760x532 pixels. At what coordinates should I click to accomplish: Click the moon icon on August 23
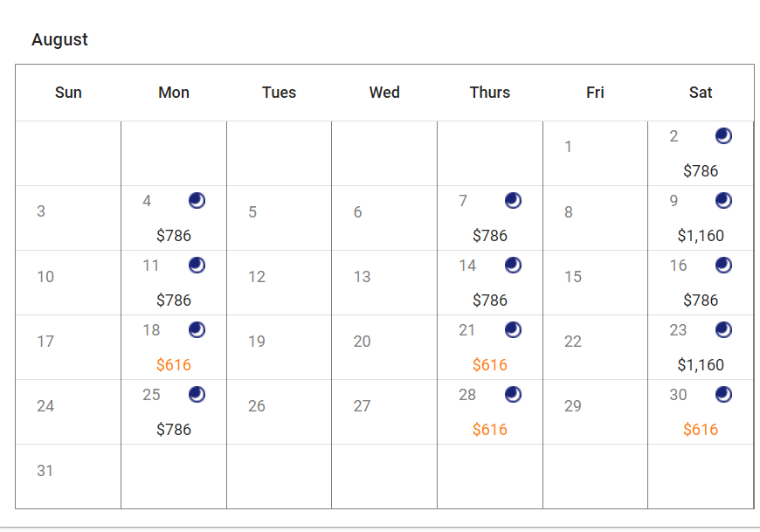tap(723, 329)
